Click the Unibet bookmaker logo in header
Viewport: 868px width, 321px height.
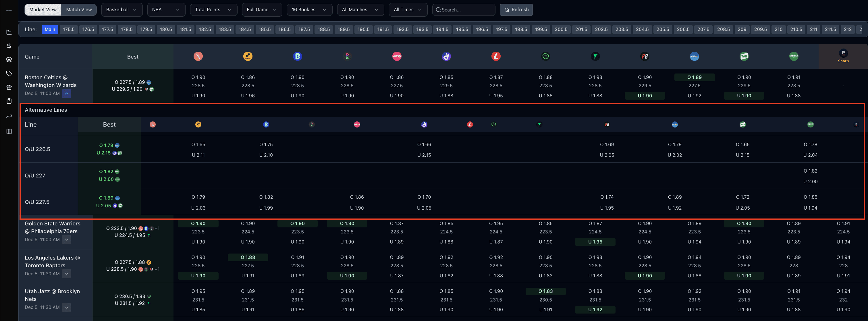(x=794, y=56)
